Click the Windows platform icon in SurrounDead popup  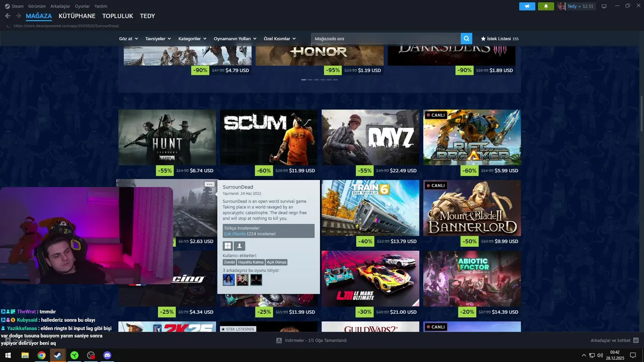tap(228, 246)
